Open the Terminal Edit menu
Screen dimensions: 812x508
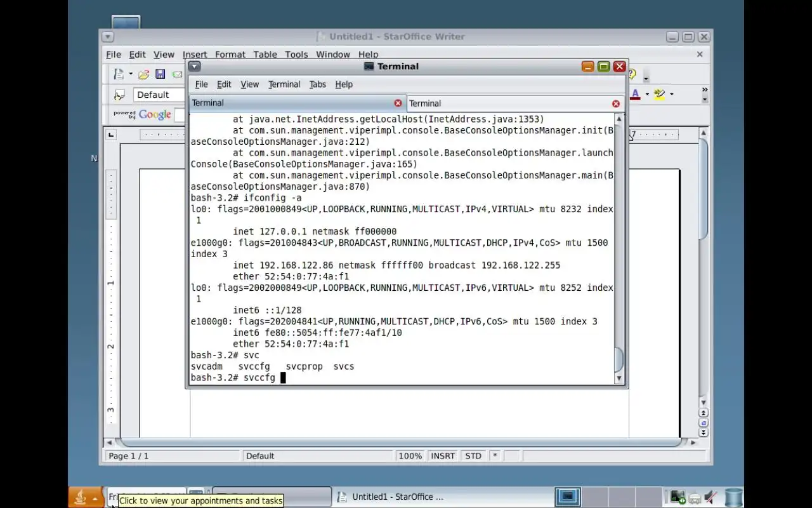click(224, 84)
